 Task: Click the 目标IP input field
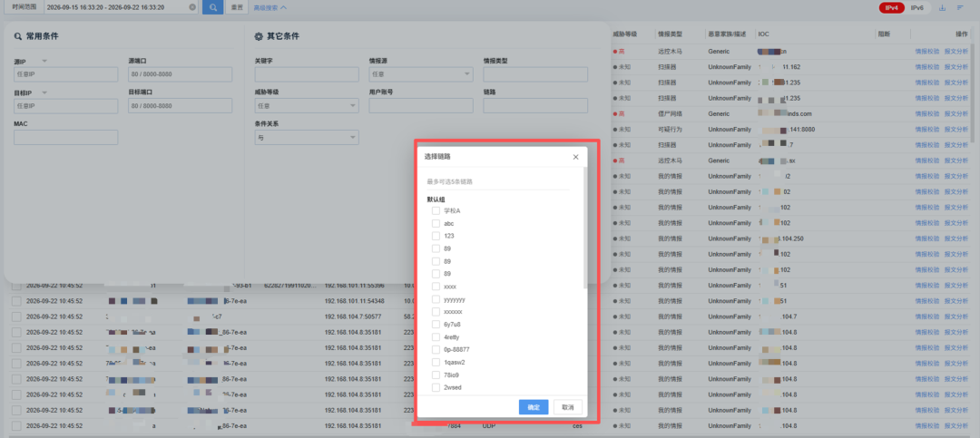[x=65, y=105]
